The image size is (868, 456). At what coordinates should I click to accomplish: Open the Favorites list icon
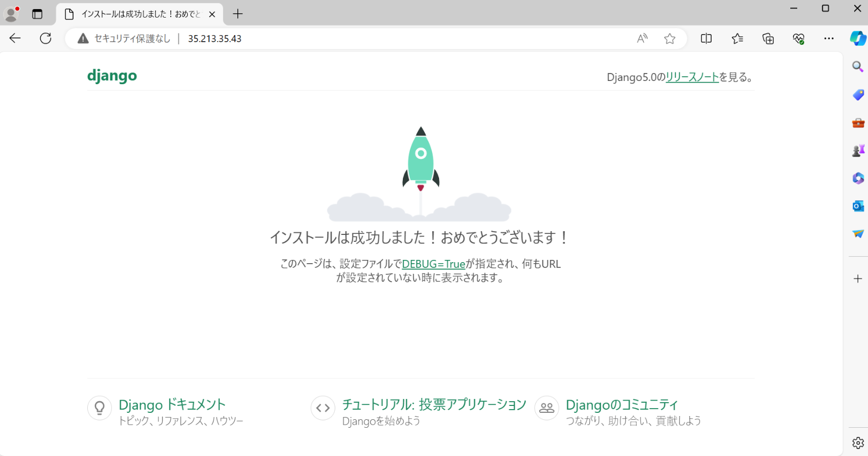(x=737, y=38)
